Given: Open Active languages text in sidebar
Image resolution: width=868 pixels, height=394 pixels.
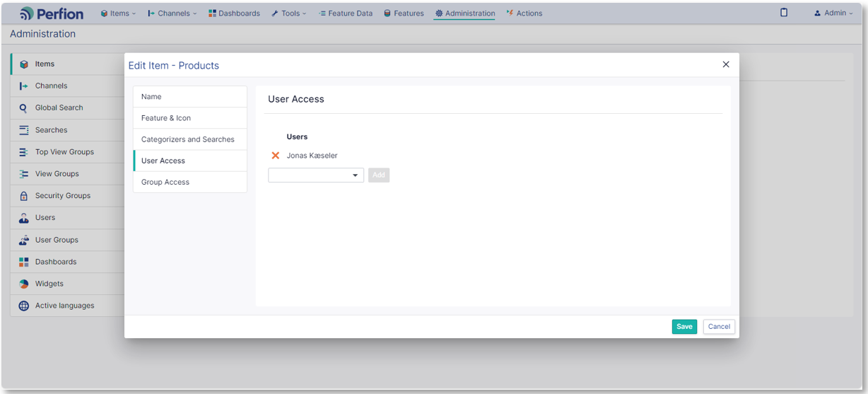Looking at the screenshot, I should pyautogui.click(x=64, y=306).
